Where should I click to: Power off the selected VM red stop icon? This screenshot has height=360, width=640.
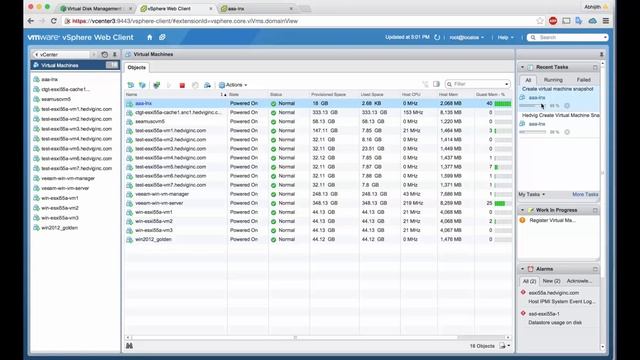coord(182,85)
